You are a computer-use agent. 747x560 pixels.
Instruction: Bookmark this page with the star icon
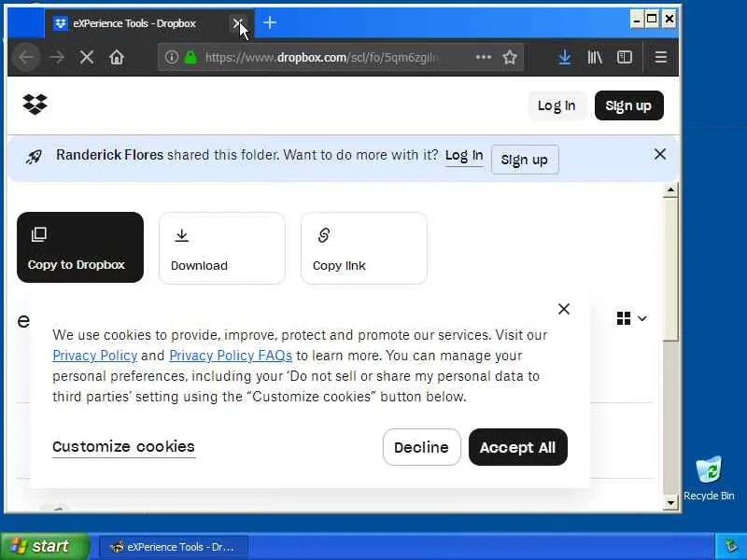510,58
